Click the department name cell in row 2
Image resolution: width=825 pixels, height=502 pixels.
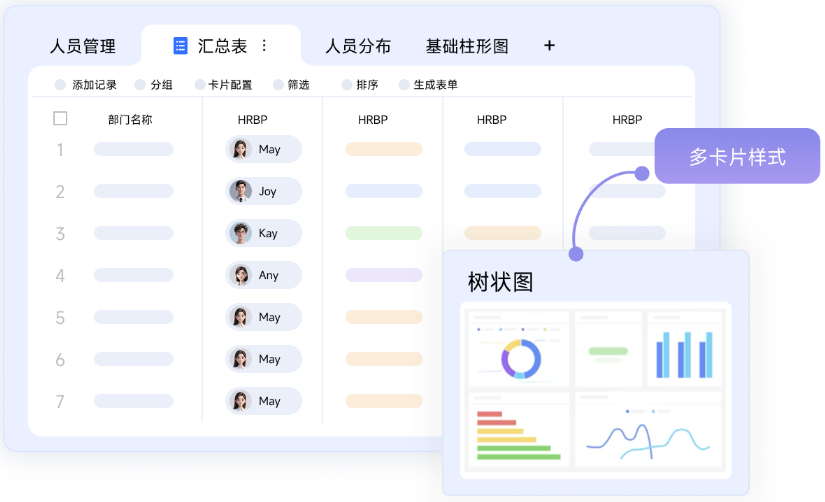click(134, 190)
